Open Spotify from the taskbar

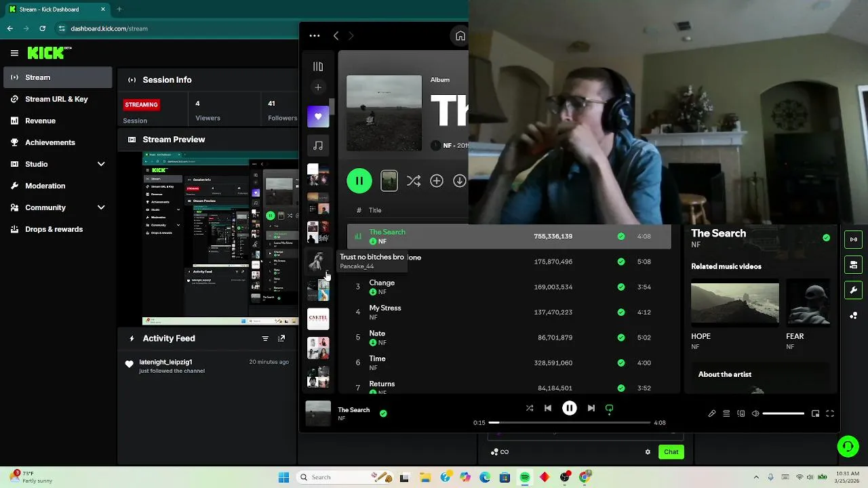(525, 477)
